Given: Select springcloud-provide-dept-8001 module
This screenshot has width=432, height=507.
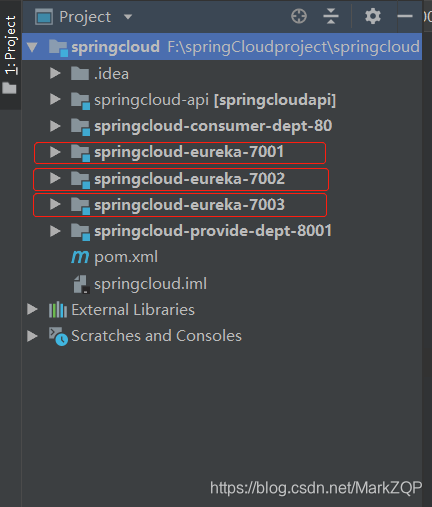Looking at the screenshot, I should [213, 231].
